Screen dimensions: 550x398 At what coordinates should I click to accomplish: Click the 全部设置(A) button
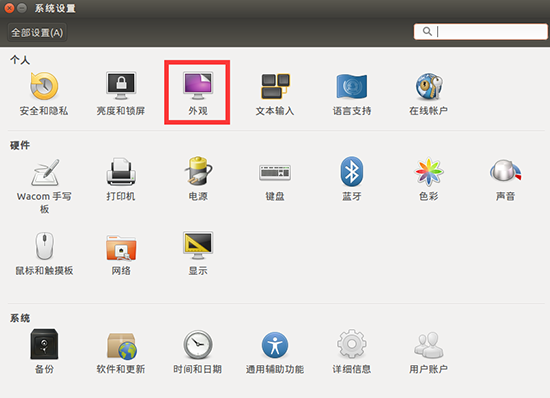tap(37, 33)
